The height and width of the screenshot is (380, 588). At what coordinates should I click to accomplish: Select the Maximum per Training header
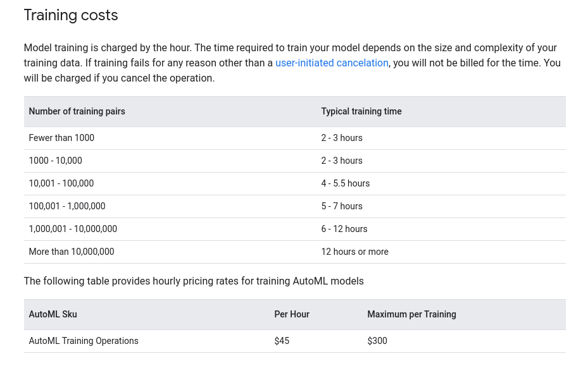tap(412, 314)
